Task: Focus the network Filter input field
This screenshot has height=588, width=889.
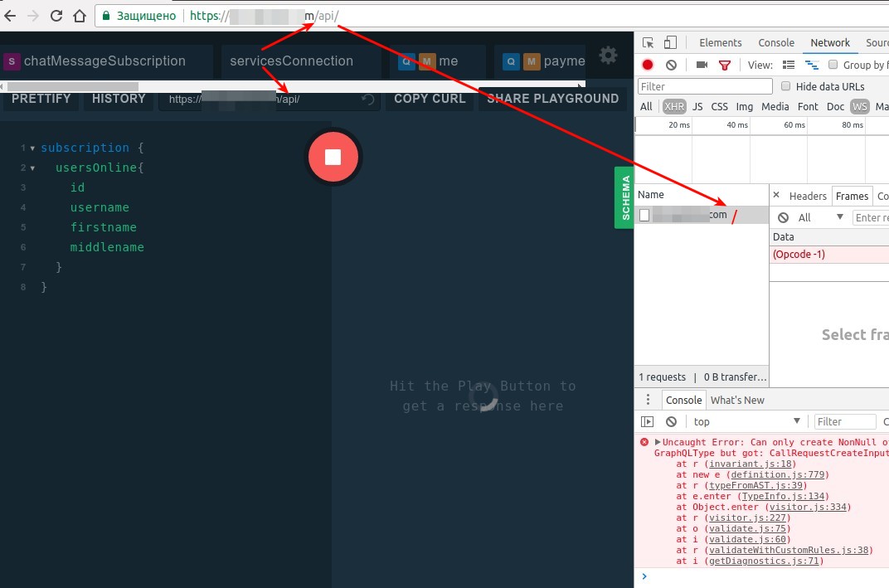Action: (x=705, y=86)
